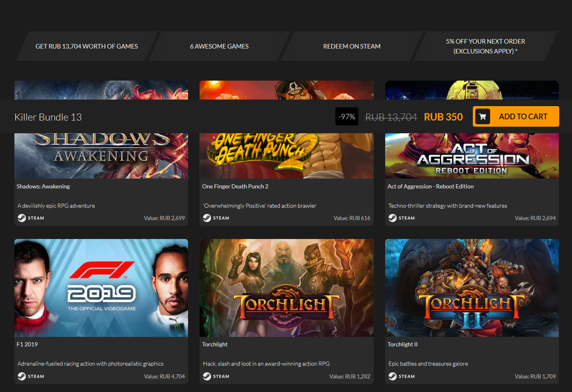Select the Torchlight II cover image
Screen dimensions: 572x392
coord(472,288)
